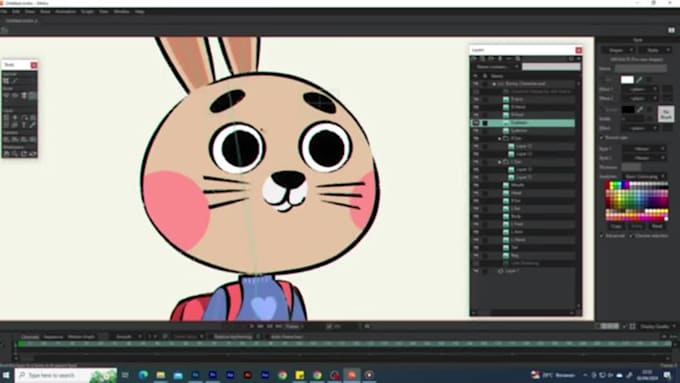Select the Zoom Workspace tool
Image resolution: width=680 pixels, height=383 pixels.
point(15,154)
